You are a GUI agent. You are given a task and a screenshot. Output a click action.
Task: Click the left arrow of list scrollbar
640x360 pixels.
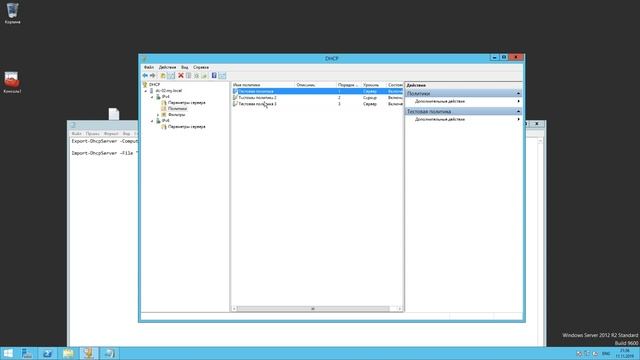click(x=234, y=309)
